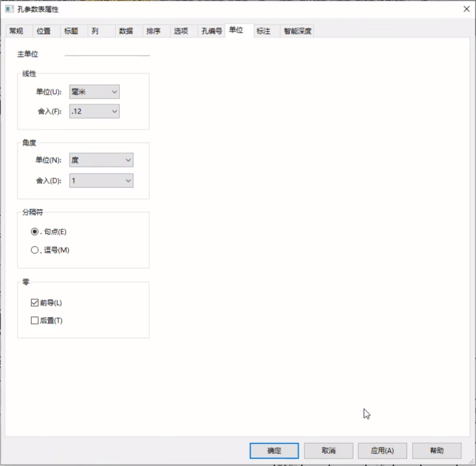The image size is (476, 466).
Task: Open the angle 单位(N) dropdown showing 度
Action: coord(101,160)
